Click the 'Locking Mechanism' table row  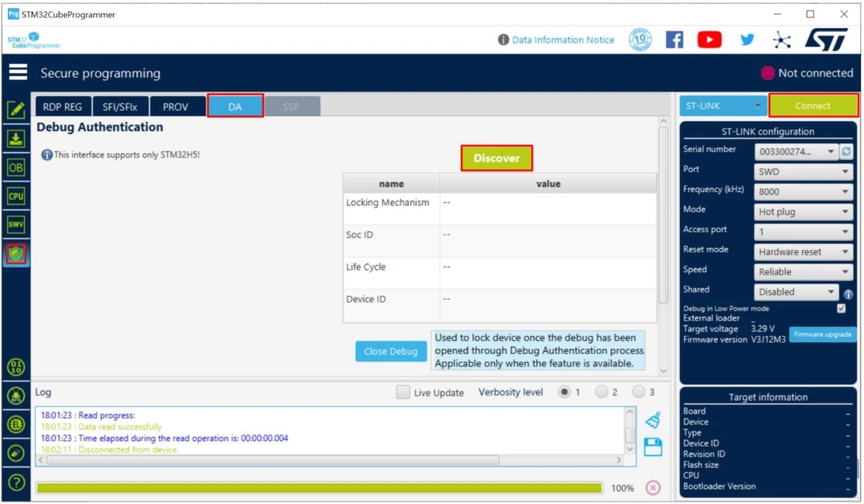click(500, 209)
